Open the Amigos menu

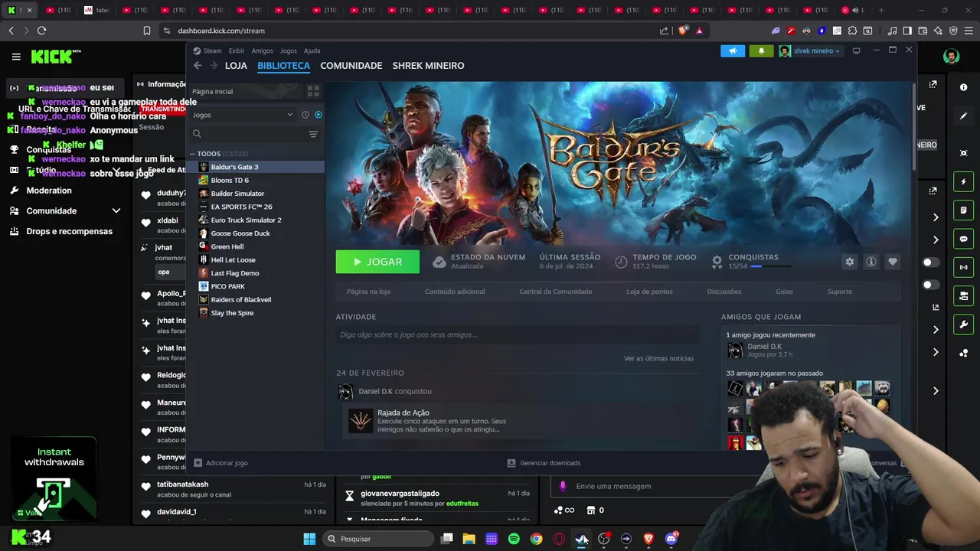[262, 51]
